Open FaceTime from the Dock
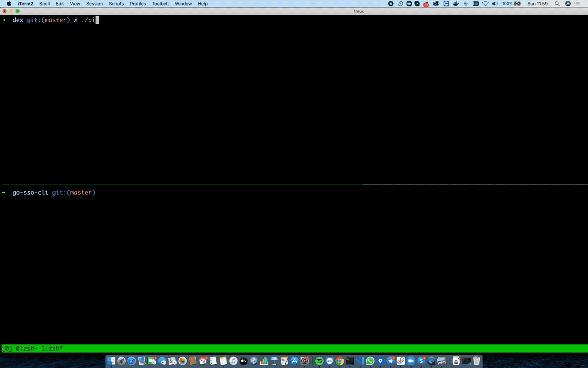 tap(152, 361)
